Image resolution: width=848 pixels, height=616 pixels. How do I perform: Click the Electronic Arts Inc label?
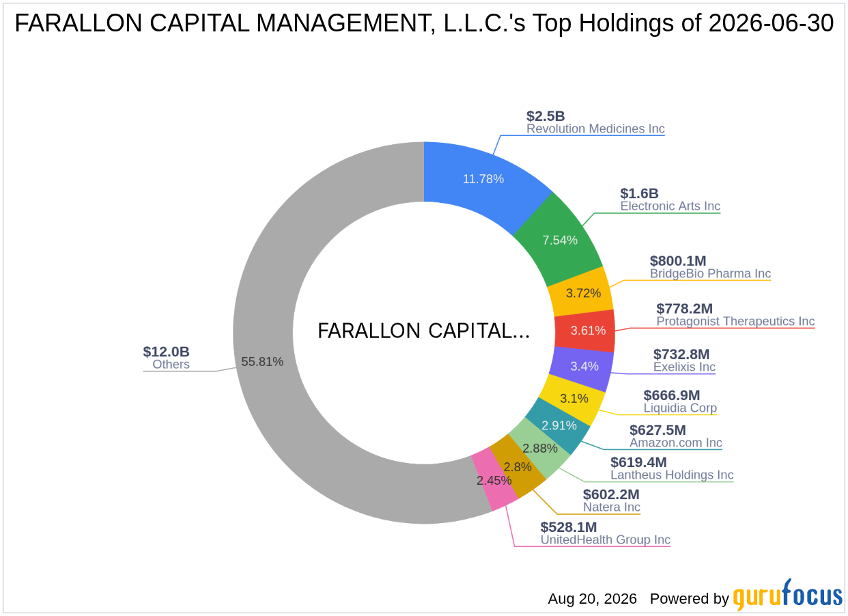(670, 206)
